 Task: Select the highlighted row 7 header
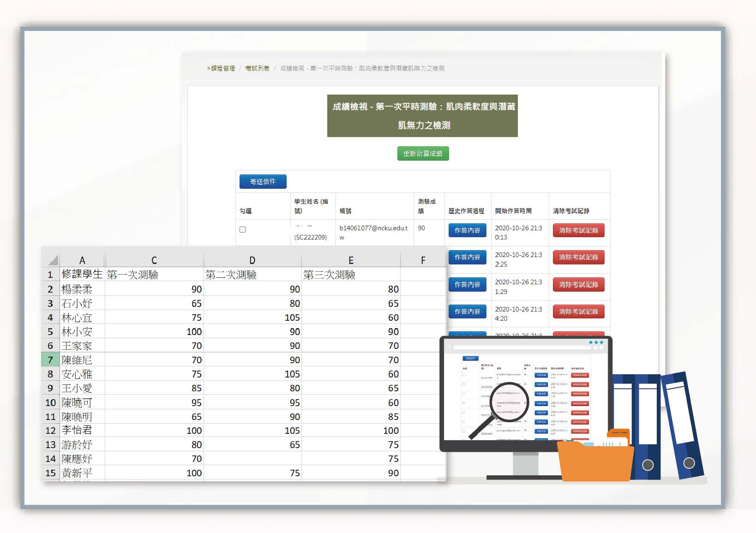(x=50, y=360)
